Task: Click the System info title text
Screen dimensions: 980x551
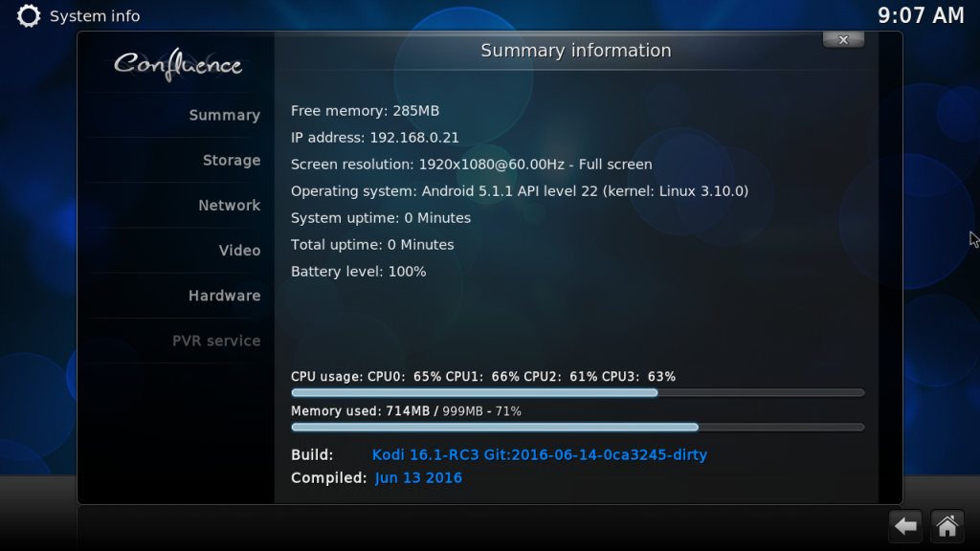Action: (95, 16)
